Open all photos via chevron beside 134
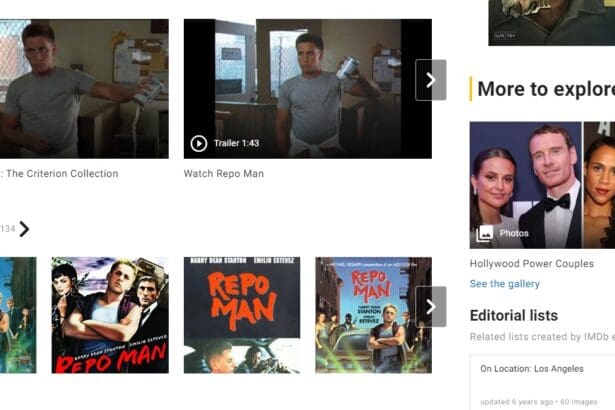The image size is (615, 410). pos(24,229)
